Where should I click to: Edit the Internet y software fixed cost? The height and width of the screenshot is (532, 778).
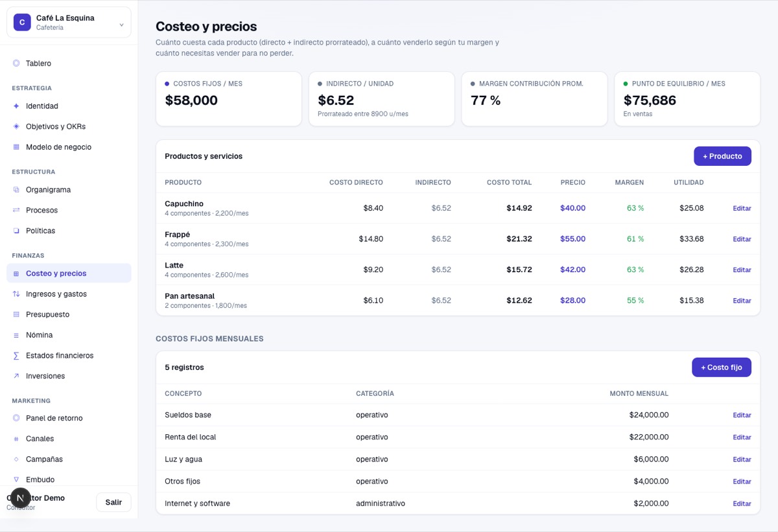click(x=742, y=503)
